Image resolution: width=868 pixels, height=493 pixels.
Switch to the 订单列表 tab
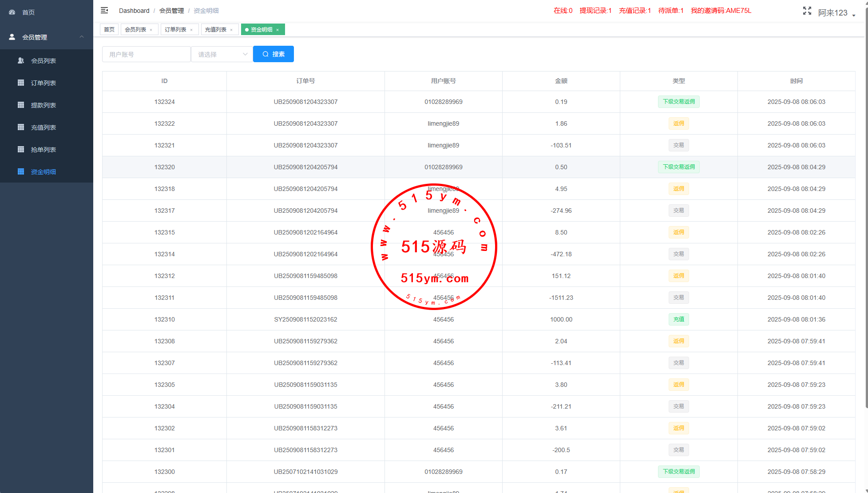click(175, 30)
